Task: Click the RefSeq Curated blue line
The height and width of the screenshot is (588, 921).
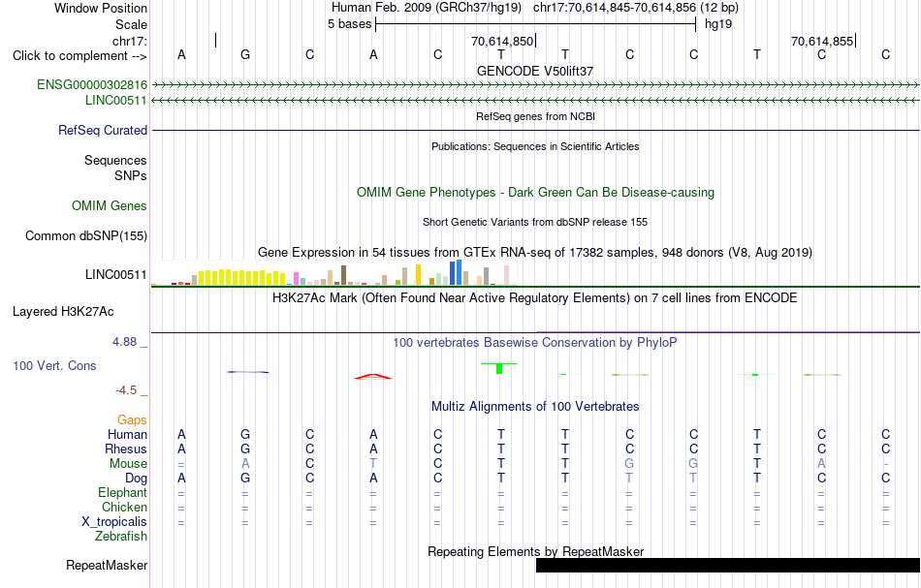Action: tap(535, 130)
